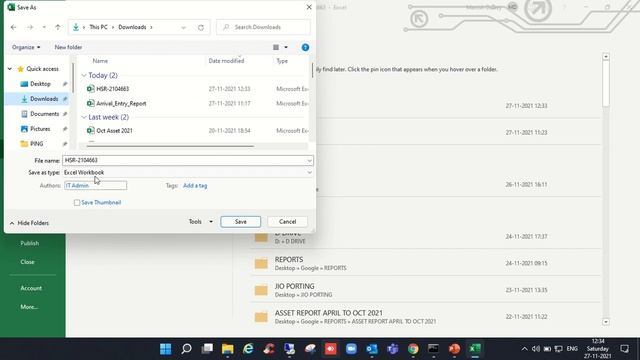Close the Save As dialog
Image resolution: width=640 pixels, height=360 pixels.
309,7
